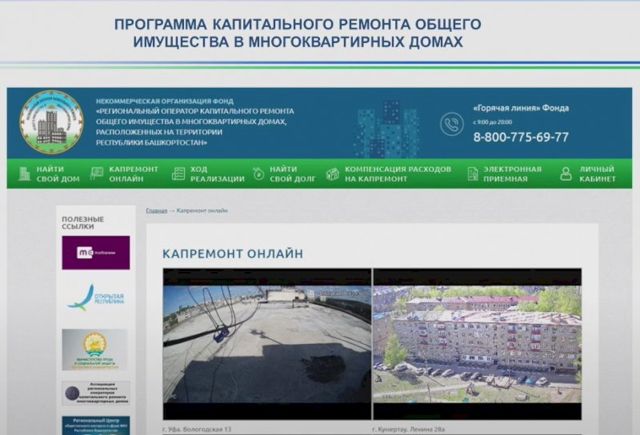Open the Открытая Республика banner link
The width and height of the screenshot is (640, 435).
click(x=95, y=298)
